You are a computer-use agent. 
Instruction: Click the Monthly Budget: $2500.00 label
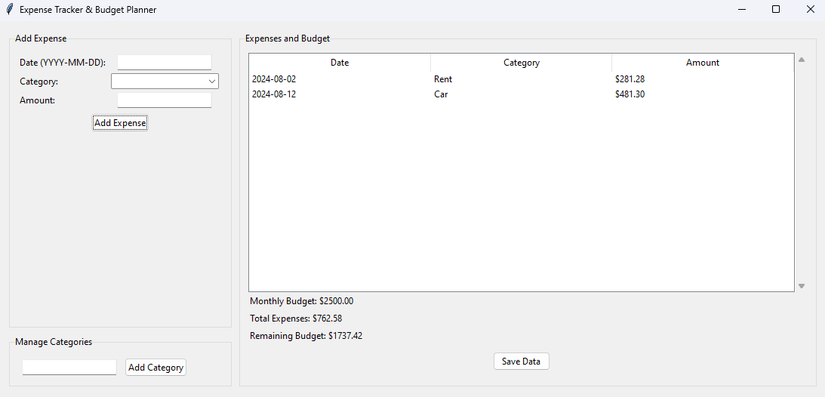[301, 301]
